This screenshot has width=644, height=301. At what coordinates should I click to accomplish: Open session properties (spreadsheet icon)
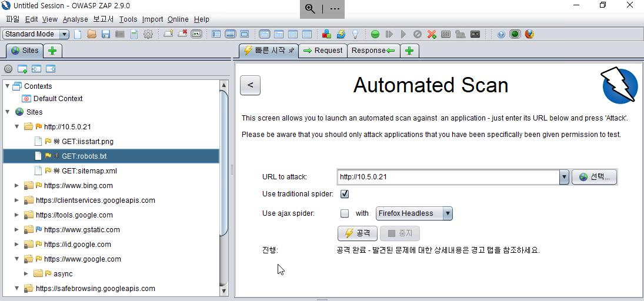(134, 35)
